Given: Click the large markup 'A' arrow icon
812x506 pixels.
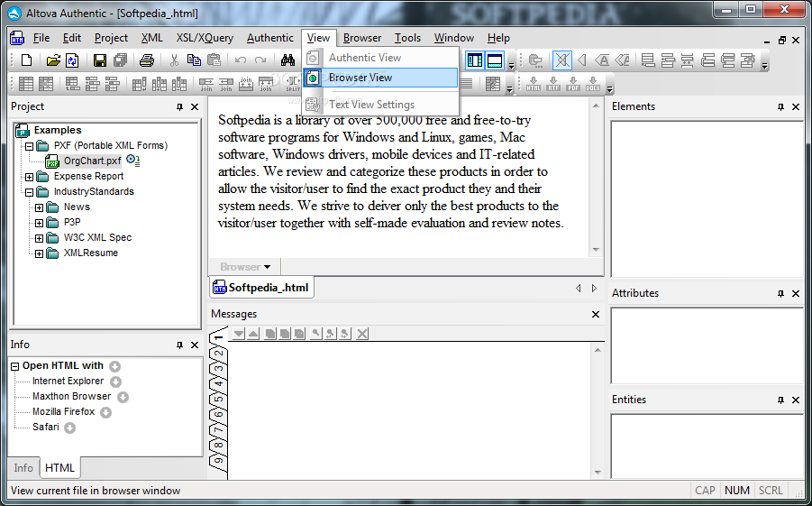Looking at the screenshot, I should click(x=602, y=60).
